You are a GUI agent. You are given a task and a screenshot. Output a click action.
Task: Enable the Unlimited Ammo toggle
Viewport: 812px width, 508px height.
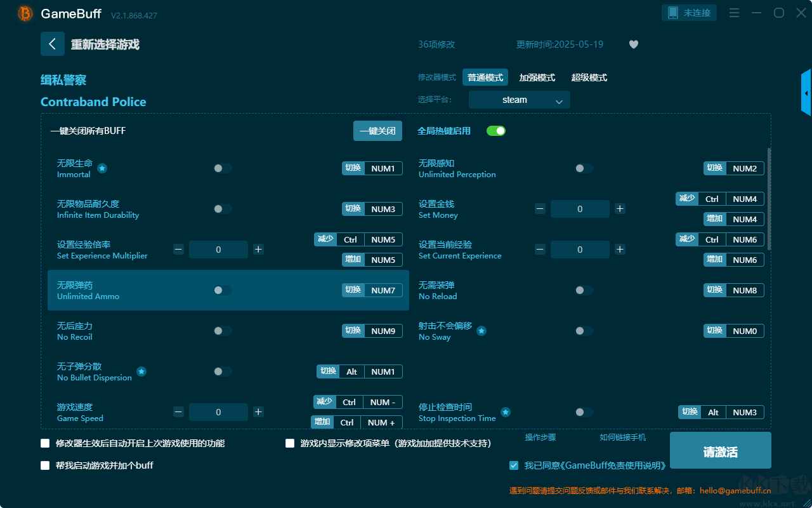point(223,290)
